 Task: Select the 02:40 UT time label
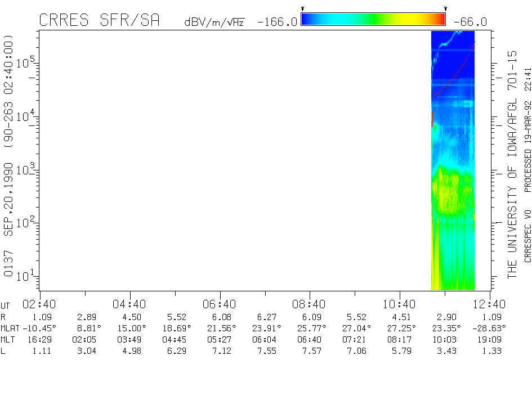(39, 304)
